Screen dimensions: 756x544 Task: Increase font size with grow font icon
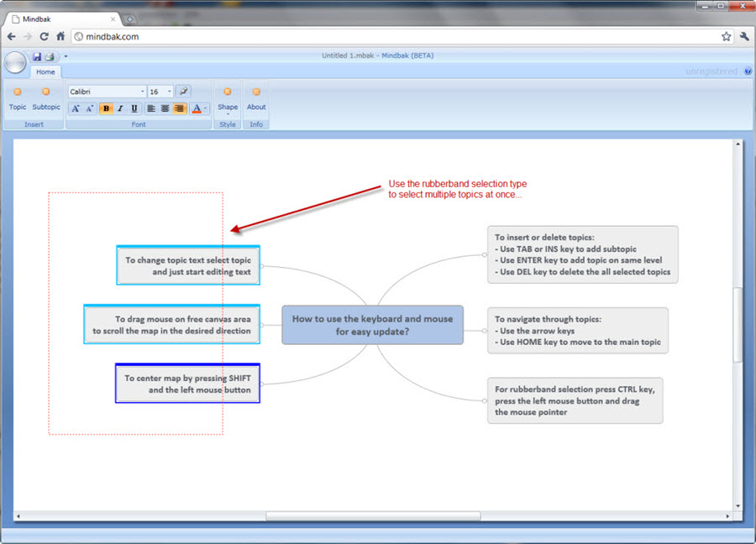click(x=75, y=108)
